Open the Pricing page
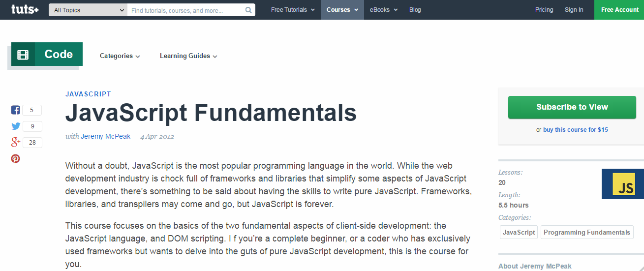Screen dimensions: 644x271 pos(544,10)
